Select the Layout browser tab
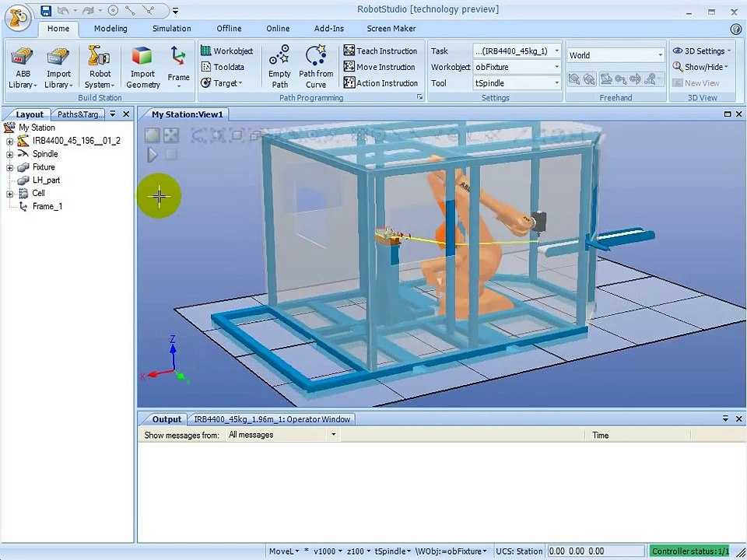 (29, 114)
